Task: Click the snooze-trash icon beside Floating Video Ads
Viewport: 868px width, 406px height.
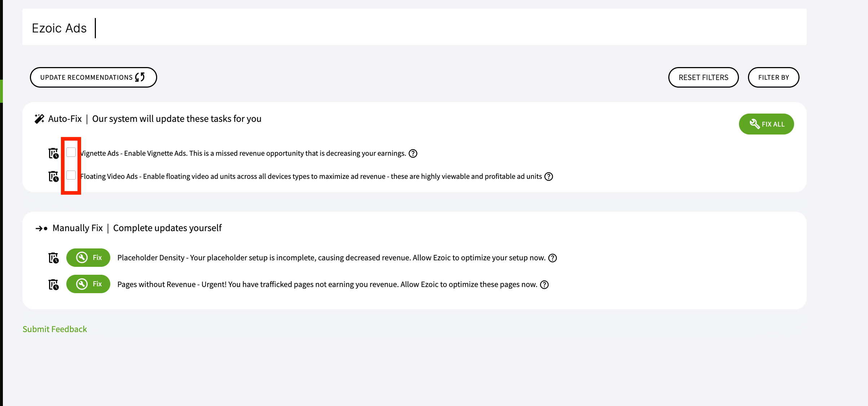Action: (x=53, y=176)
